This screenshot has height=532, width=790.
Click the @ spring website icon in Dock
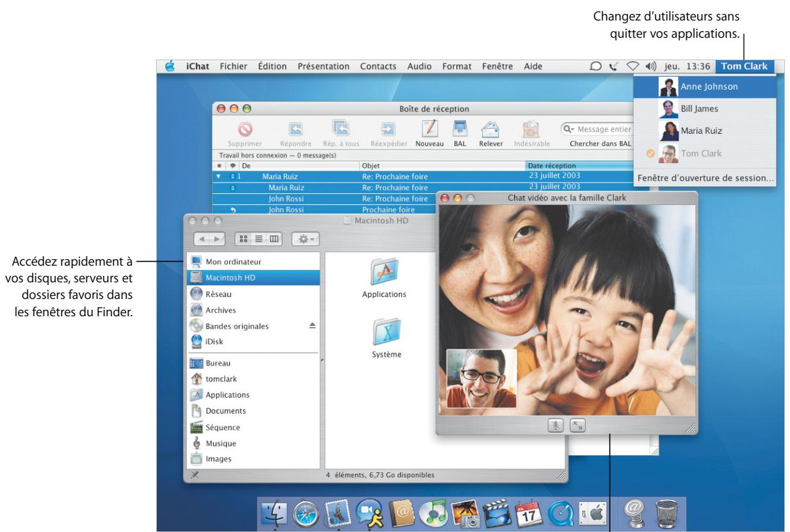[x=635, y=513]
